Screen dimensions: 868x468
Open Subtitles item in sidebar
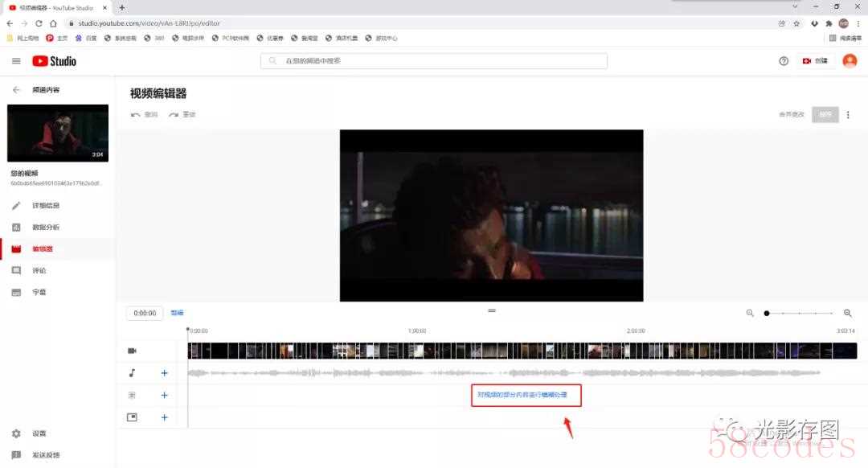pos(58,292)
